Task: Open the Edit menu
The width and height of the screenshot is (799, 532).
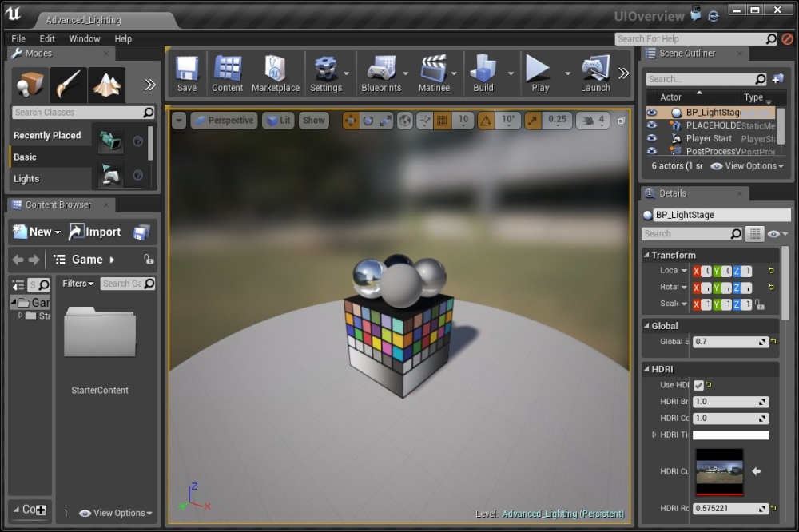Action: (47, 38)
